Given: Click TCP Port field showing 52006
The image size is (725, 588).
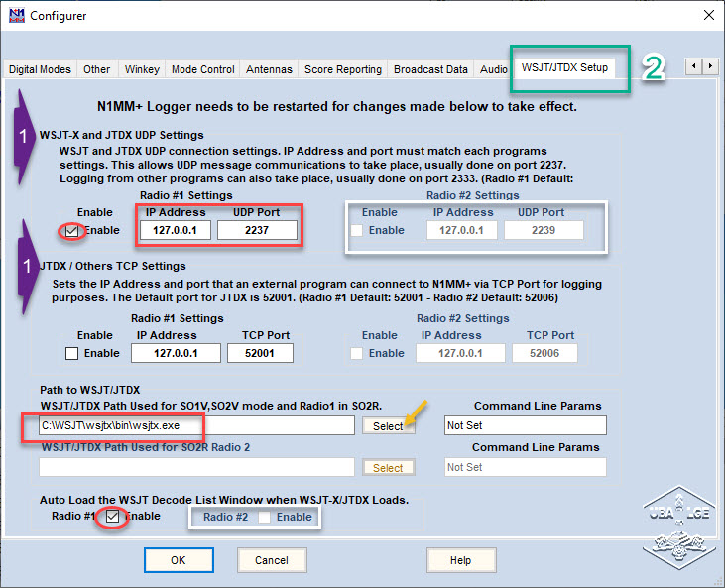Looking at the screenshot, I should 544,353.
